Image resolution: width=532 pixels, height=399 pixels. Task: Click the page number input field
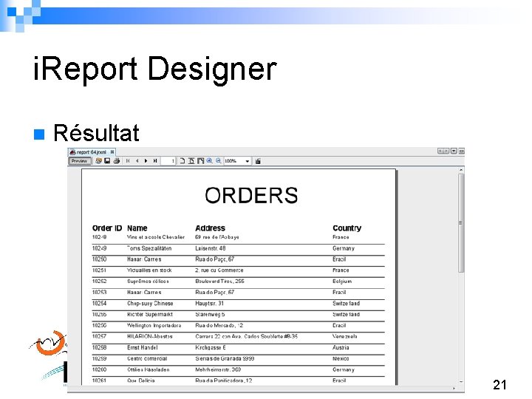coord(168,161)
